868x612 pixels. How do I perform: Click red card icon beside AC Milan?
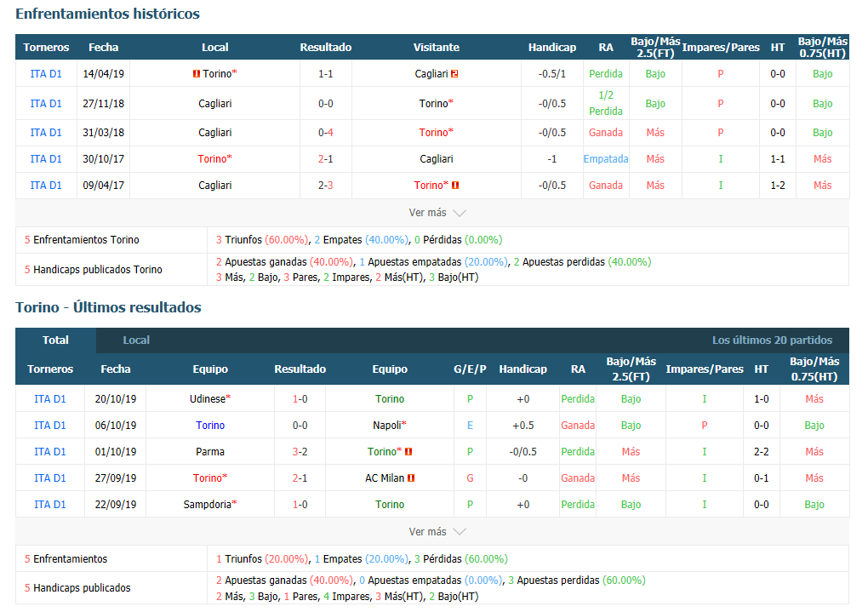click(x=411, y=478)
